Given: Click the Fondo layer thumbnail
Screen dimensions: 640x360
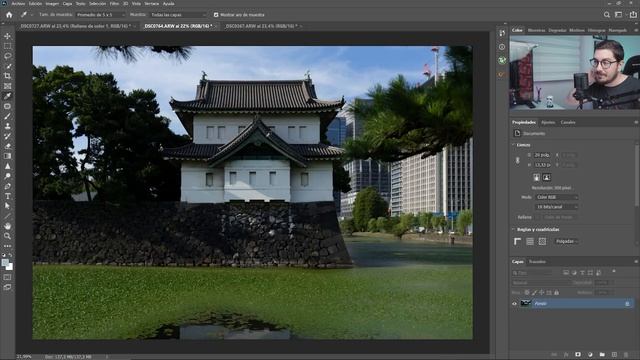Looking at the screenshot, I should pos(526,303).
